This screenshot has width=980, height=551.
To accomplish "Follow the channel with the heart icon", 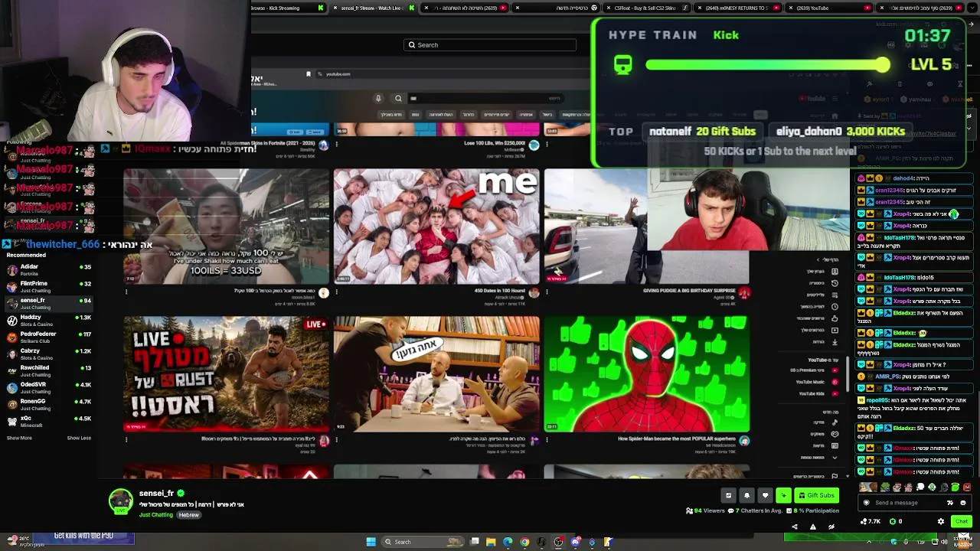I will [765, 495].
